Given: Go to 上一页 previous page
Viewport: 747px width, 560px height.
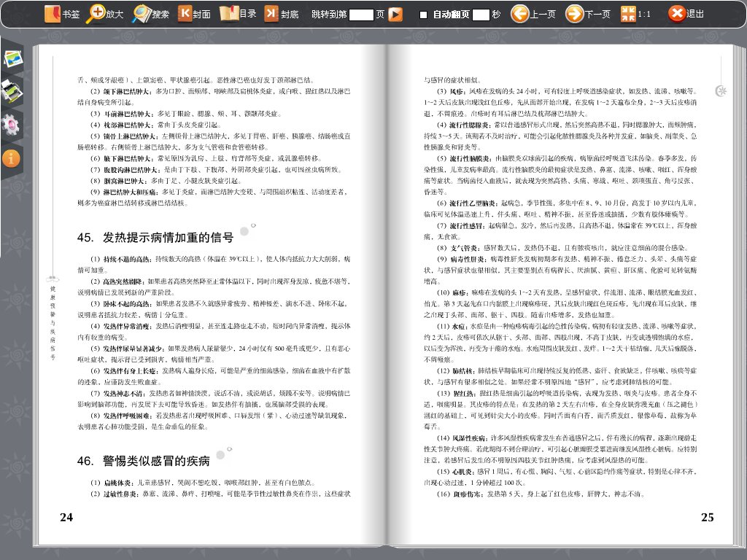Looking at the screenshot, I should [533, 14].
